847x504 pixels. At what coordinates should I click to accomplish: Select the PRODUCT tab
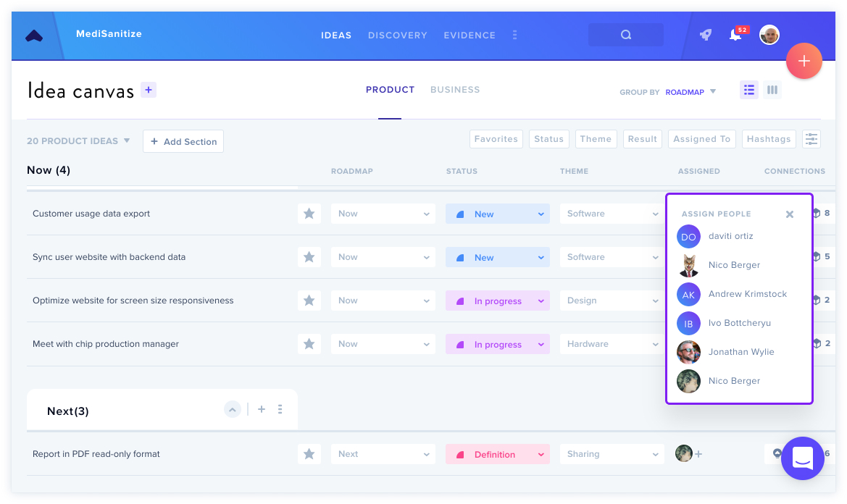tap(390, 90)
